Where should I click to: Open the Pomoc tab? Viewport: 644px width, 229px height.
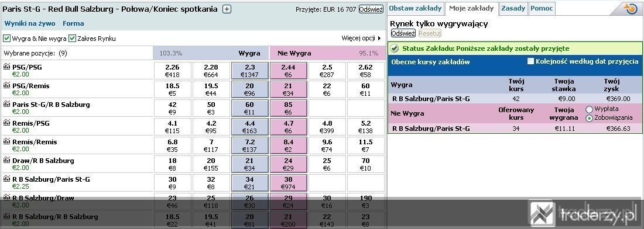point(542,8)
